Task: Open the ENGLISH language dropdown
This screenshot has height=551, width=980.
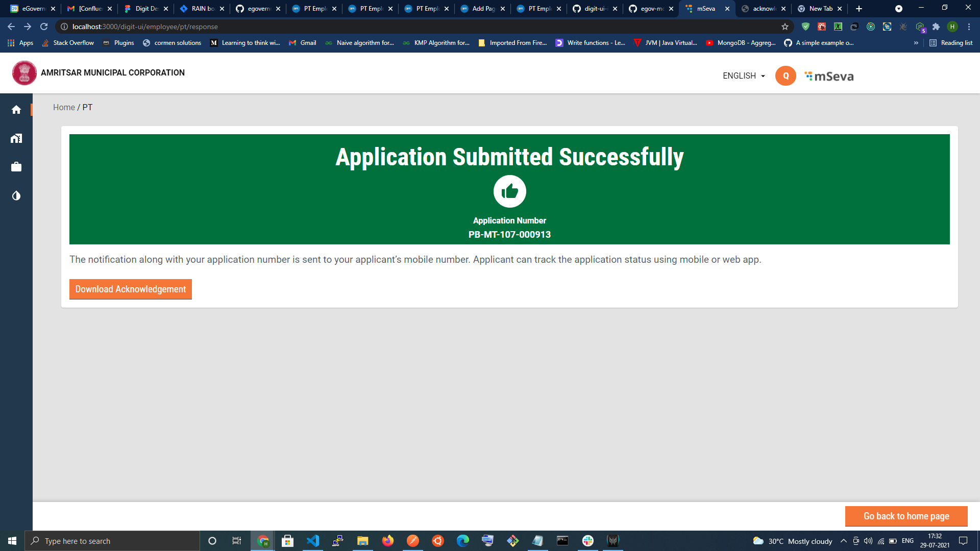Action: click(x=744, y=76)
